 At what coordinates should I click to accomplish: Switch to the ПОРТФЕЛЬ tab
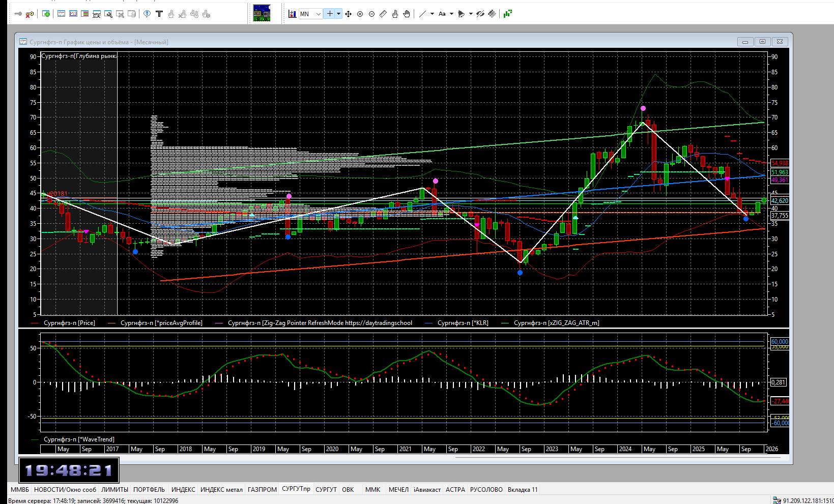pos(149,490)
